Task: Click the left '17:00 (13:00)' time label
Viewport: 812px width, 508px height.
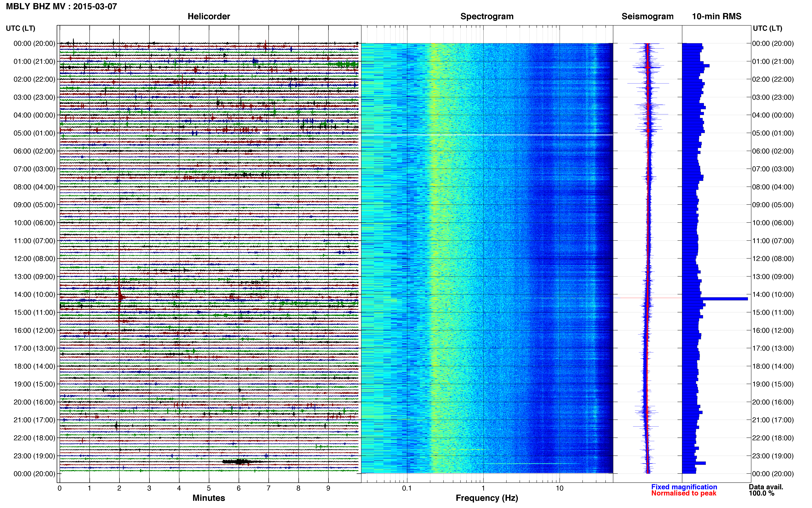Action: tap(34, 348)
